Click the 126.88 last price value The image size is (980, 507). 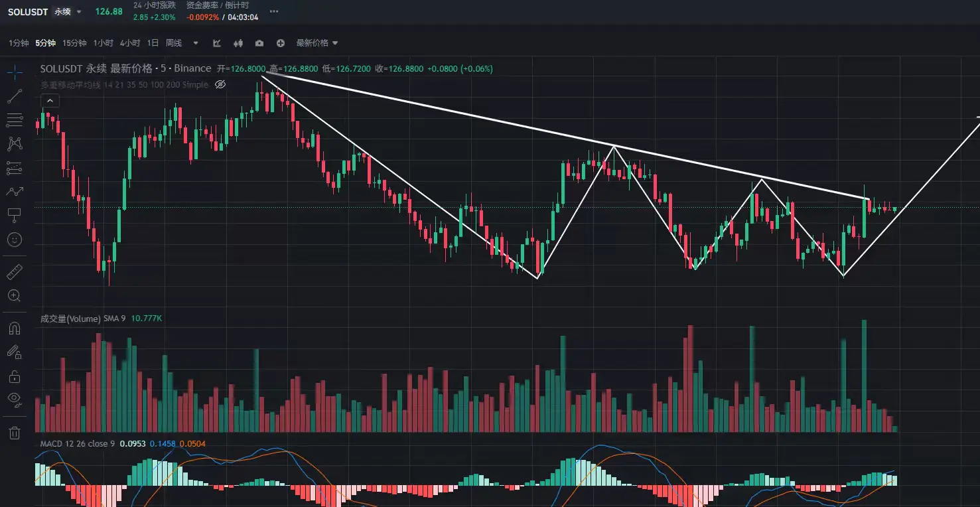[x=109, y=11]
